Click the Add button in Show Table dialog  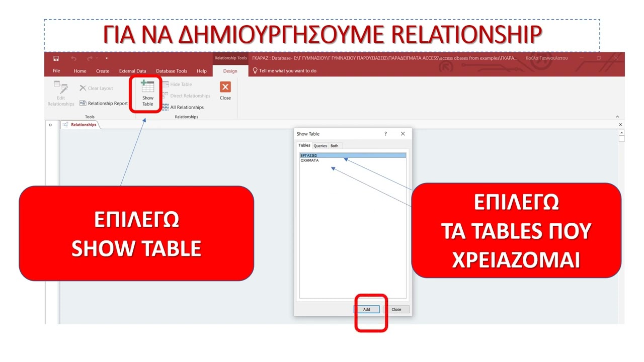(367, 309)
